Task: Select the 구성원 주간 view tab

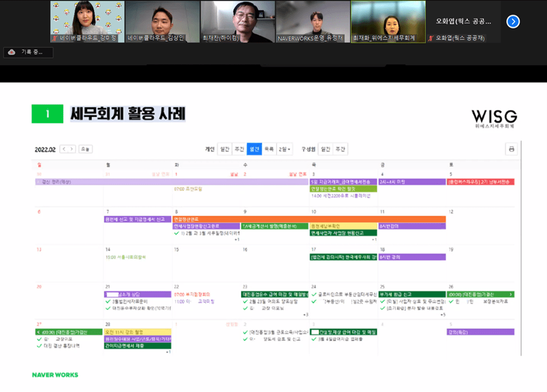Action: (x=340, y=149)
